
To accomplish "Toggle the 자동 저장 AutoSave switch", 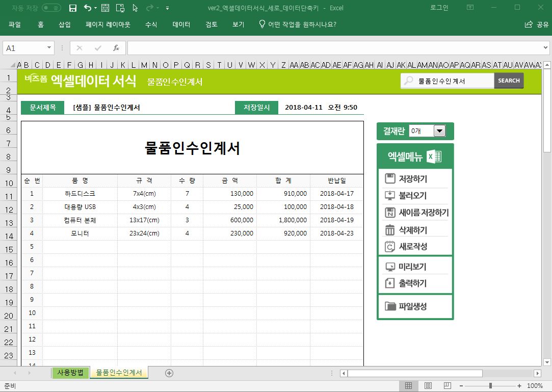I will click(51, 8).
